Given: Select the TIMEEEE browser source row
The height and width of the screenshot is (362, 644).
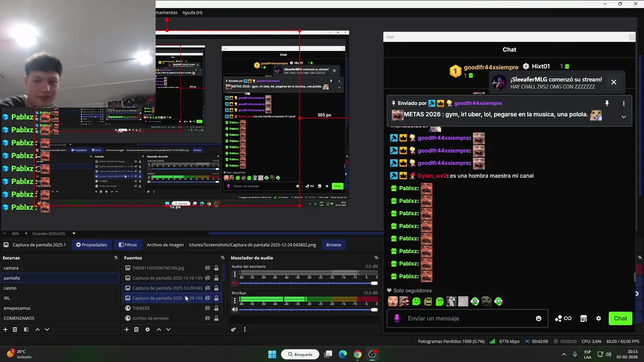Looking at the screenshot, I should pyautogui.click(x=173, y=308).
